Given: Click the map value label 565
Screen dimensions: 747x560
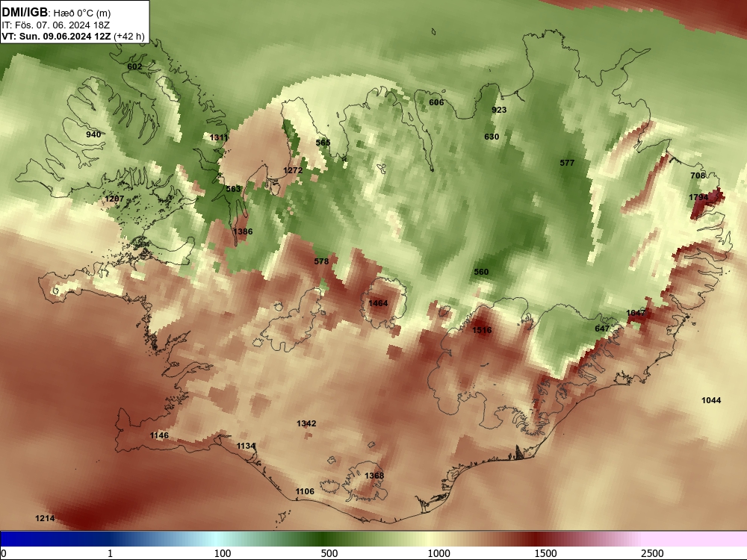Looking at the screenshot, I should pos(323,143).
